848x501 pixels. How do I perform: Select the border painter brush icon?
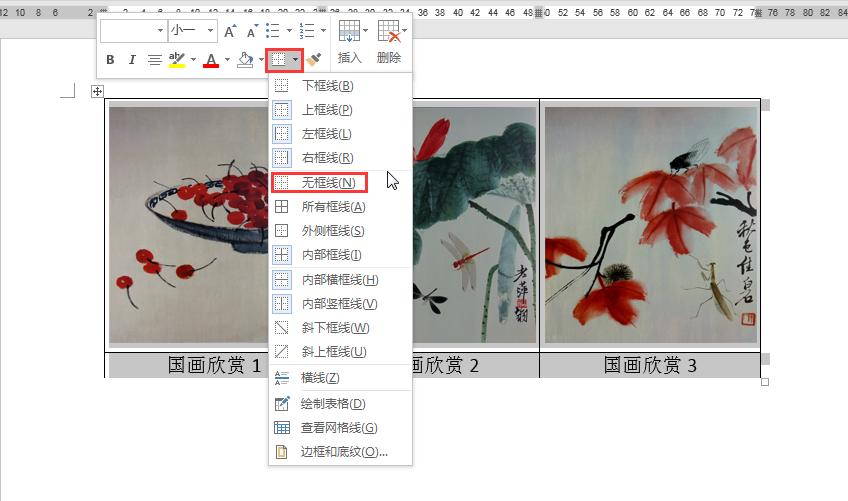pos(314,60)
